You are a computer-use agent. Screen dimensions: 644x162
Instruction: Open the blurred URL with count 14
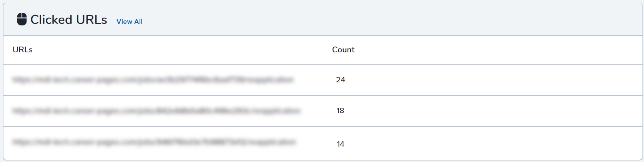154,142
